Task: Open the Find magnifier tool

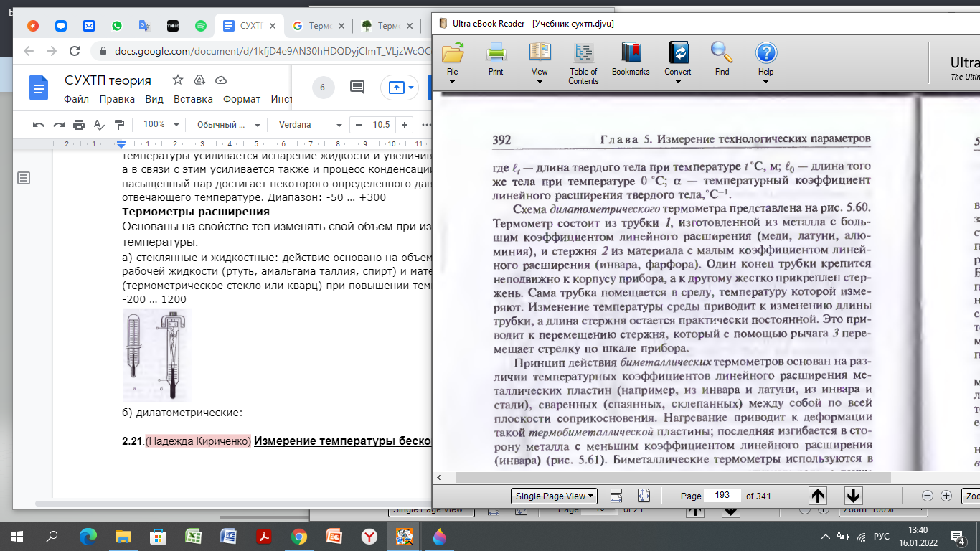Action: coord(722,53)
